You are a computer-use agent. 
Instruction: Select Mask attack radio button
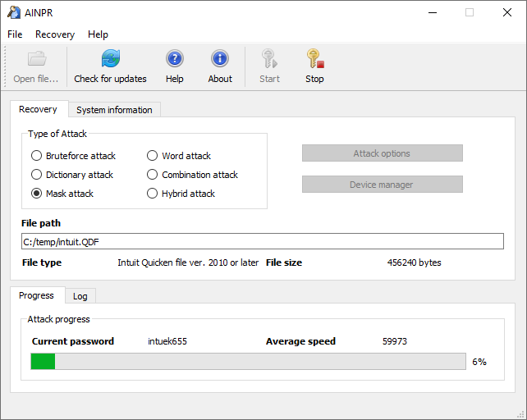coord(36,194)
